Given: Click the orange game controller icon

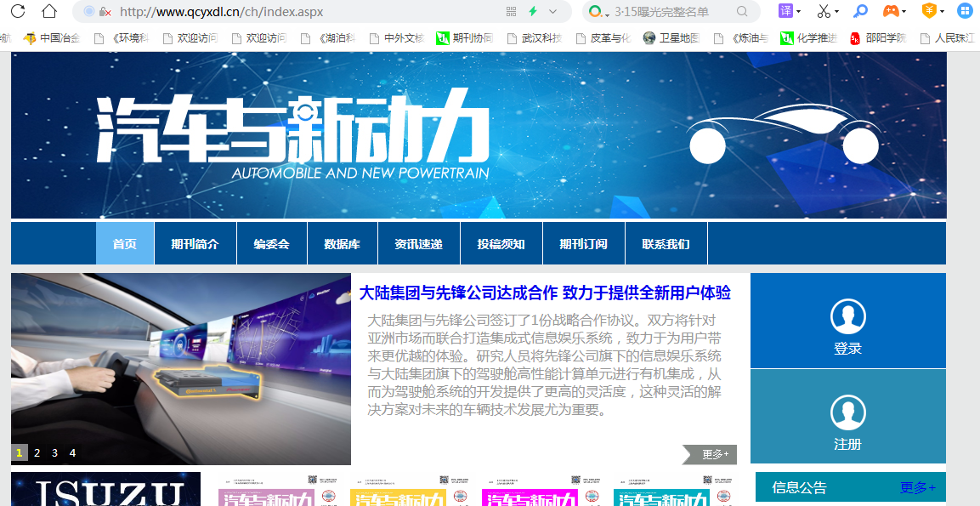Looking at the screenshot, I should coord(890,11).
